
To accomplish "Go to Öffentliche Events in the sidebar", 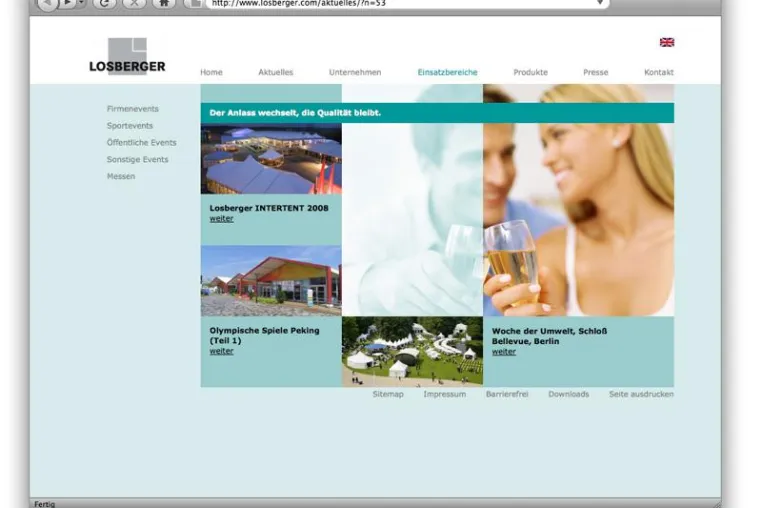I will [x=141, y=143].
